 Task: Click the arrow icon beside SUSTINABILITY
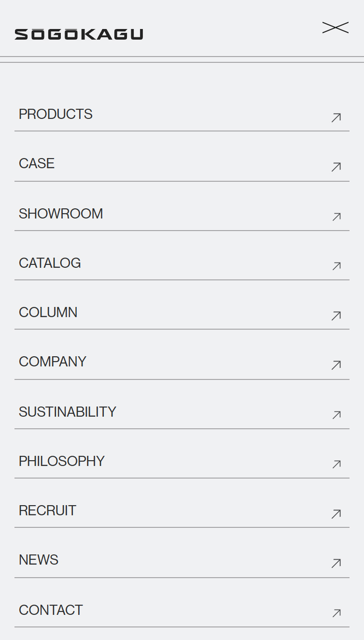(x=336, y=415)
